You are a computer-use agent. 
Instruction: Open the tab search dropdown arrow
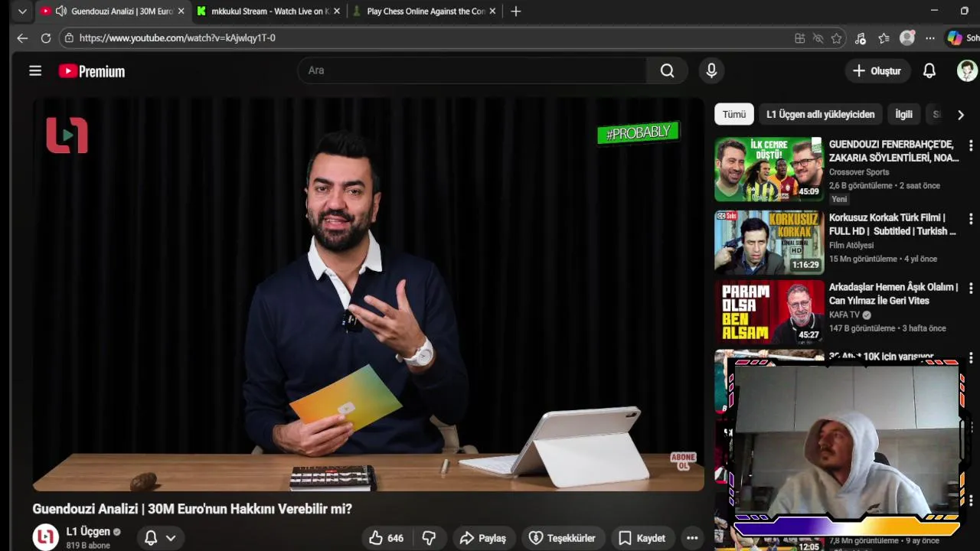(x=22, y=11)
